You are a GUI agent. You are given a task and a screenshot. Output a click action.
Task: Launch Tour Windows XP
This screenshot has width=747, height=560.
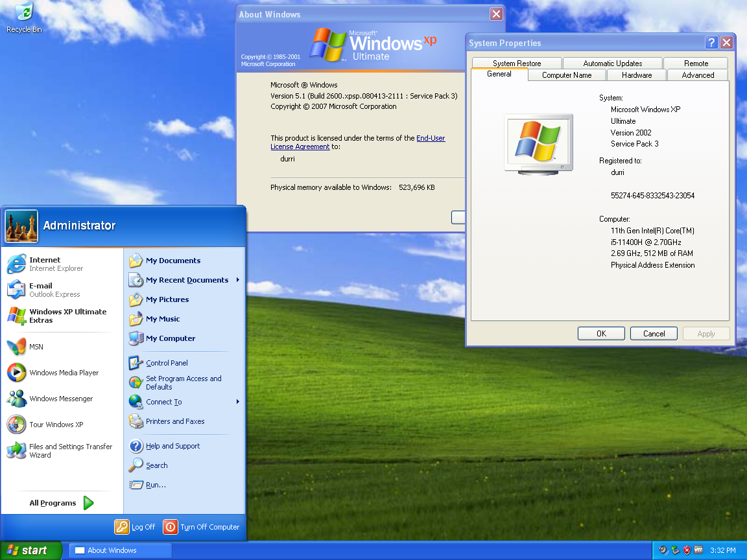tap(51, 425)
